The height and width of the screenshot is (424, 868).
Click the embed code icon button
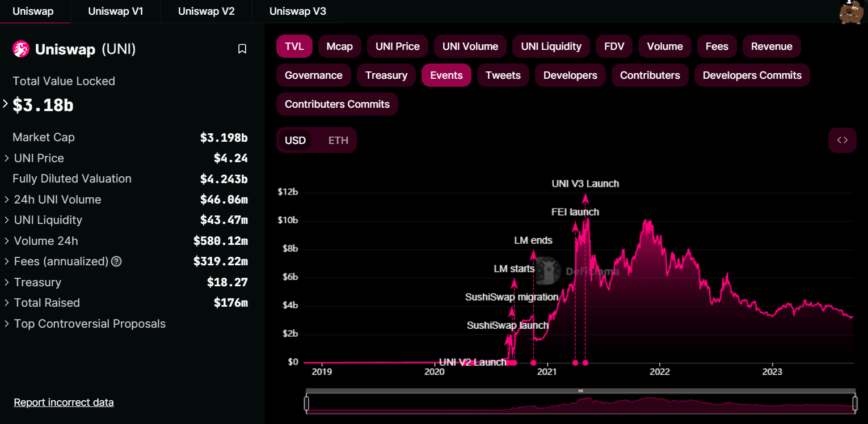click(x=842, y=140)
